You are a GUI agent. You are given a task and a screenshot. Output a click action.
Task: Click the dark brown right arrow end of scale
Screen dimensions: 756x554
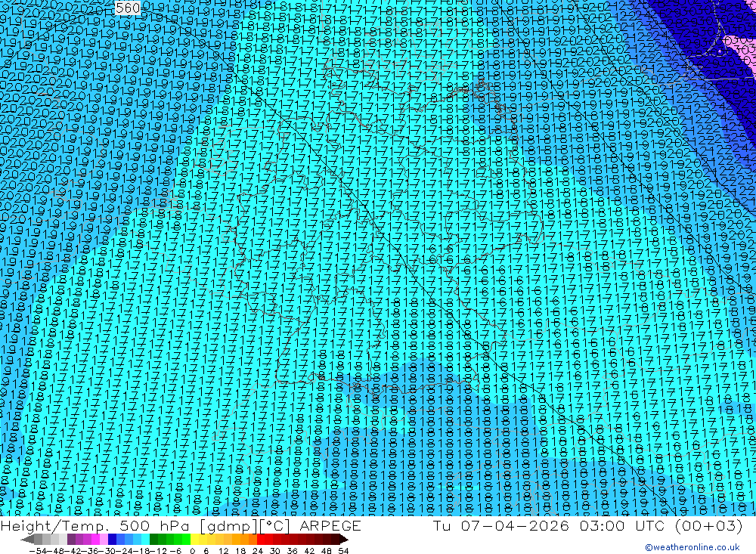tap(344, 539)
